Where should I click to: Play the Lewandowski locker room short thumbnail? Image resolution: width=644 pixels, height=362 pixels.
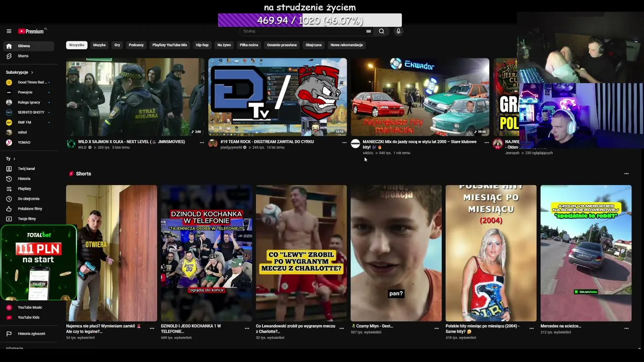[x=301, y=253]
